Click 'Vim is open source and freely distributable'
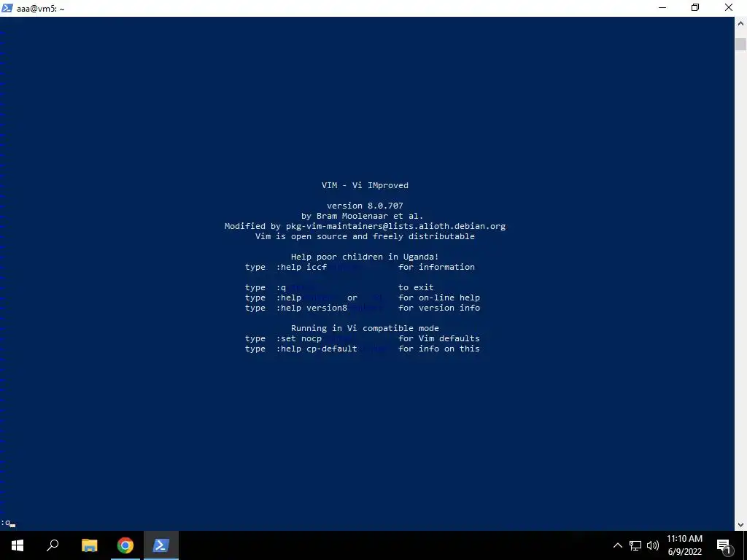The image size is (747, 560). coord(365,236)
